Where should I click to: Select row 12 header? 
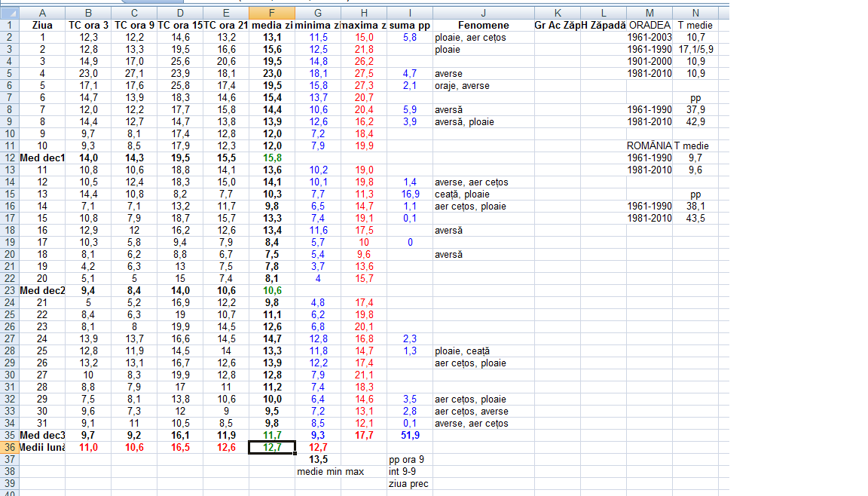click(x=9, y=158)
